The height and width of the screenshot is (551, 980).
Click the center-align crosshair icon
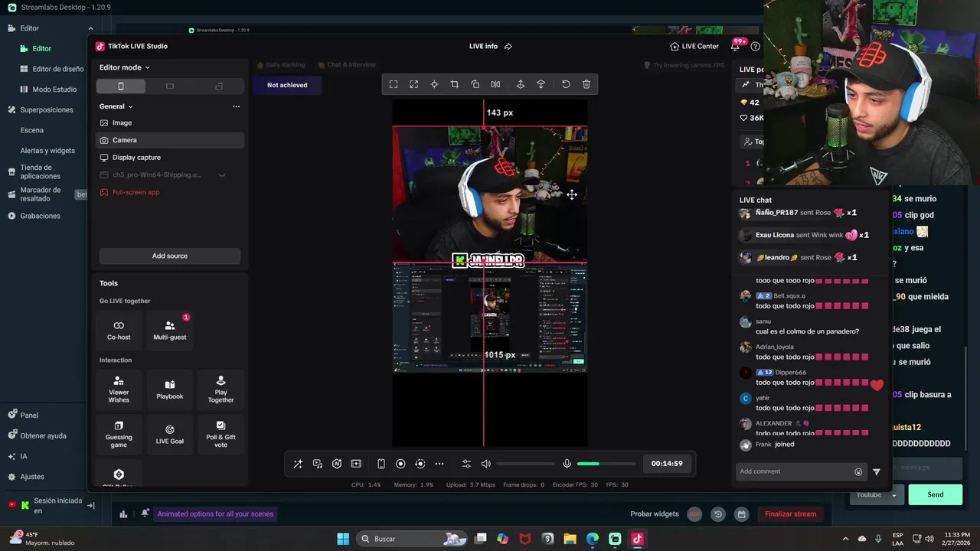tap(434, 84)
